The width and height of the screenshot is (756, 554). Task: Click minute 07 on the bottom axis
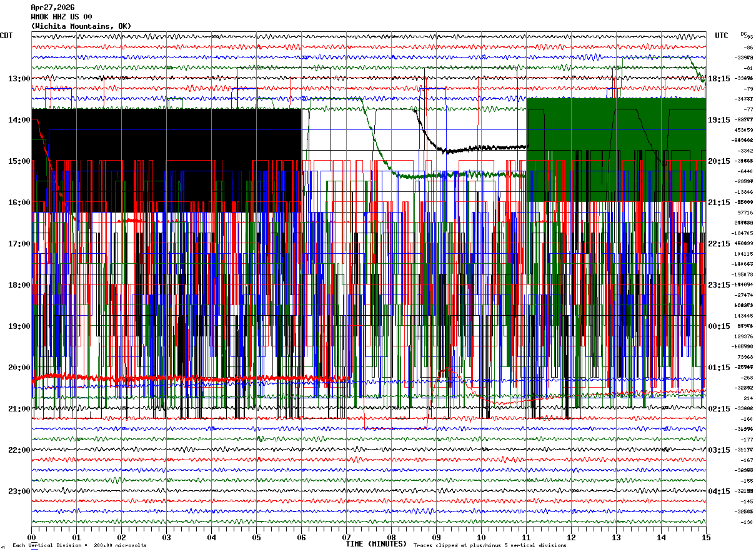click(347, 537)
